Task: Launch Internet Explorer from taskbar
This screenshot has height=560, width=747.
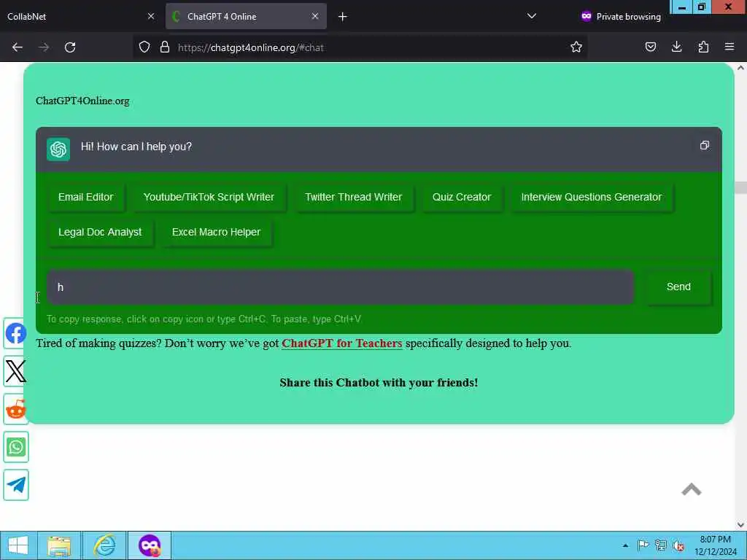Action: point(104,545)
